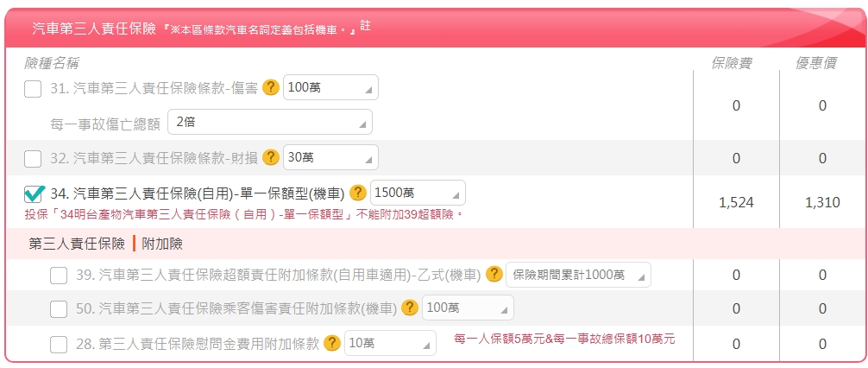The width and height of the screenshot is (868, 368).
Task: Select checkbox for 39 超額責任附加條款
Action: [59, 276]
